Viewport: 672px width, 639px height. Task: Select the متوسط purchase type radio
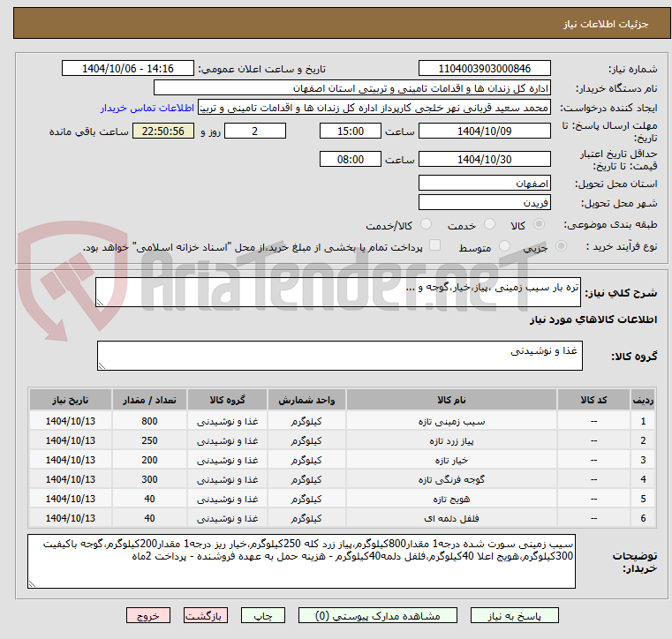point(504,246)
